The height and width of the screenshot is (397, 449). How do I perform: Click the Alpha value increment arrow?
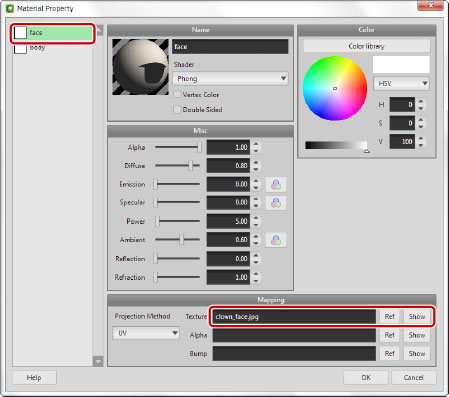(x=256, y=144)
